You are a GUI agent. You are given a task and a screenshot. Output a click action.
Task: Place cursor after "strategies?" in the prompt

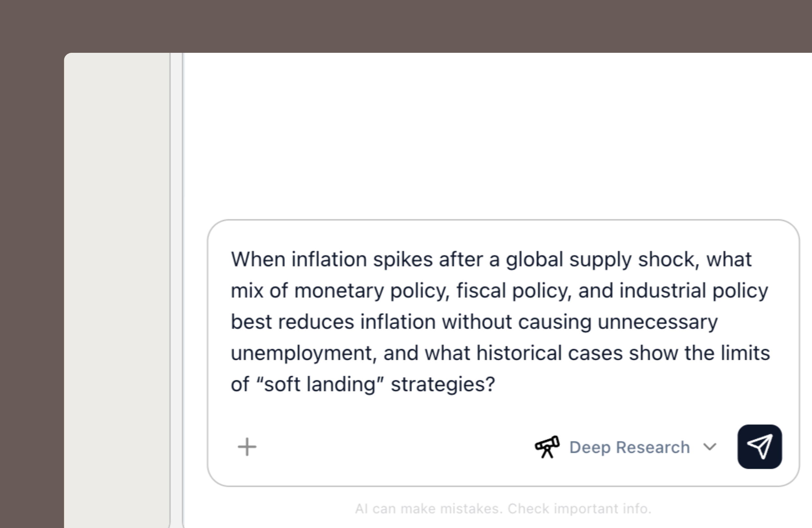click(496, 384)
